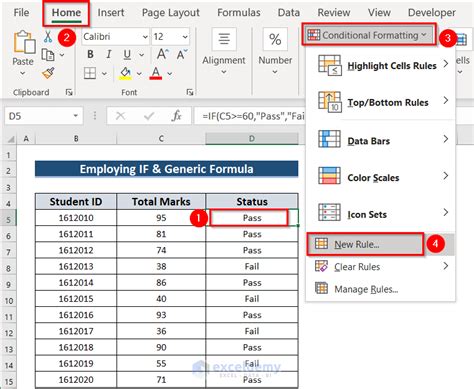Switch to the View tab
The image size is (474, 389).
click(x=379, y=13)
